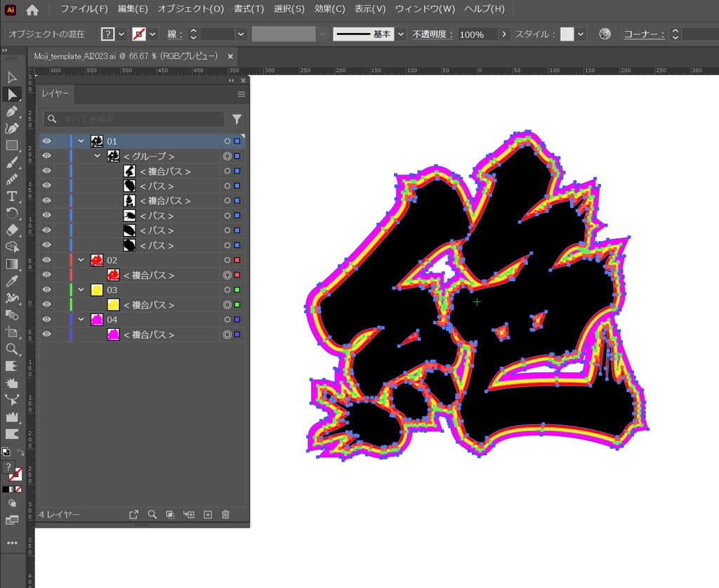Collapse layer 02 chevron

(81, 260)
